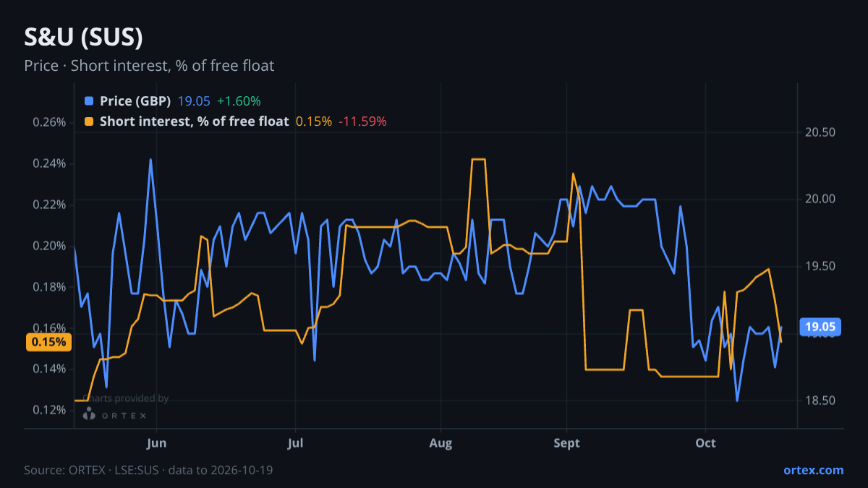The image size is (868, 488).
Task: Click the 19.05 price value in legend
Action: click(x=194, y=101)
